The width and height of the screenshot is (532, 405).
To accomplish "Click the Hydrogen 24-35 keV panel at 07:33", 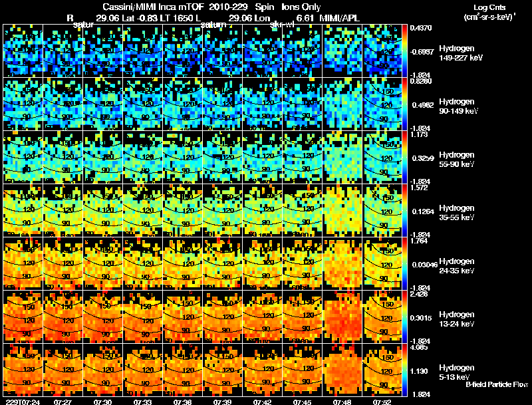I will 142,264.
